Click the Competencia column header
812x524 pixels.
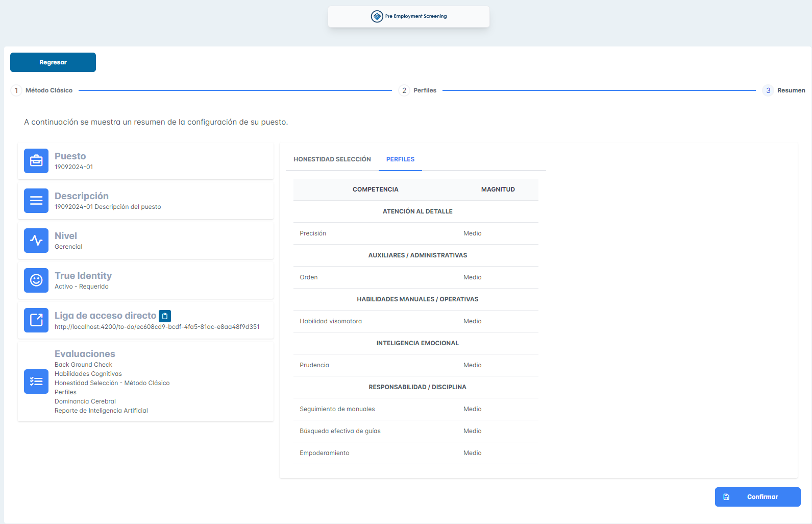click(375, 189)
